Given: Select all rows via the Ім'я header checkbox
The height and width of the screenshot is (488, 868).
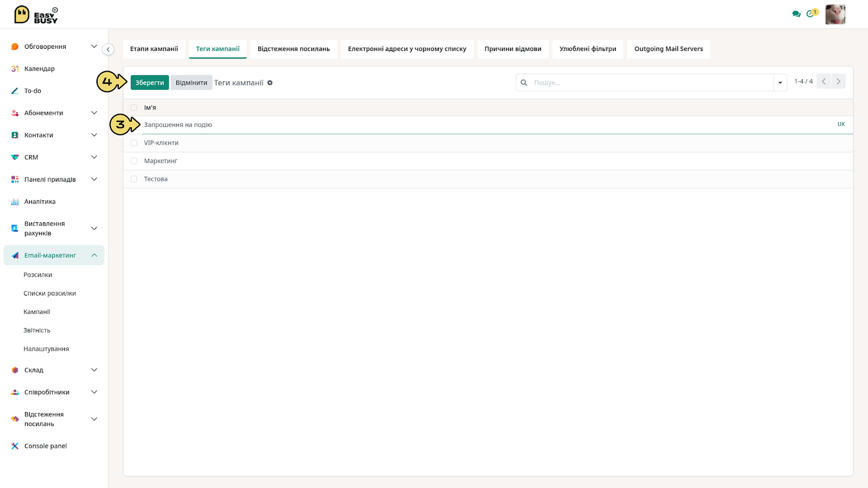Looking at the screenshot, I should pos(134,107).
